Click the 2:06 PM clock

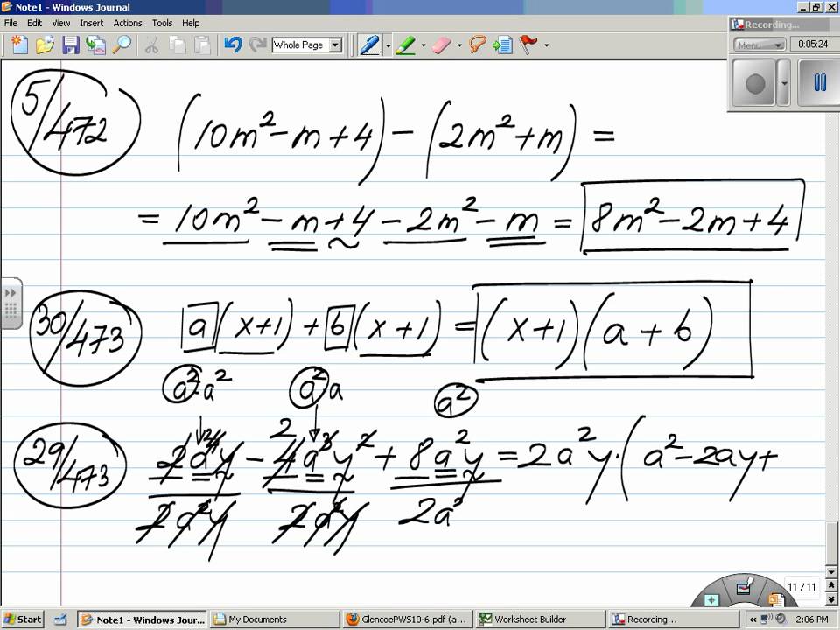(x=811, y=619)
